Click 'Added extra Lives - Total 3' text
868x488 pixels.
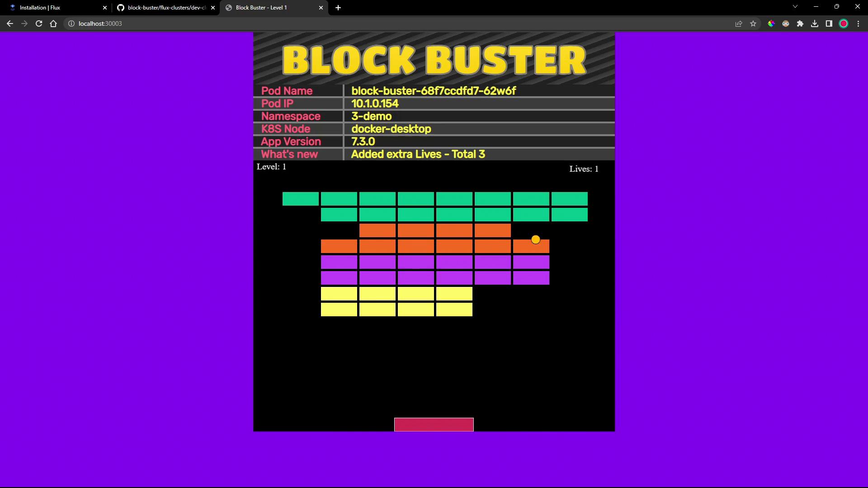[x=418, y=154]
